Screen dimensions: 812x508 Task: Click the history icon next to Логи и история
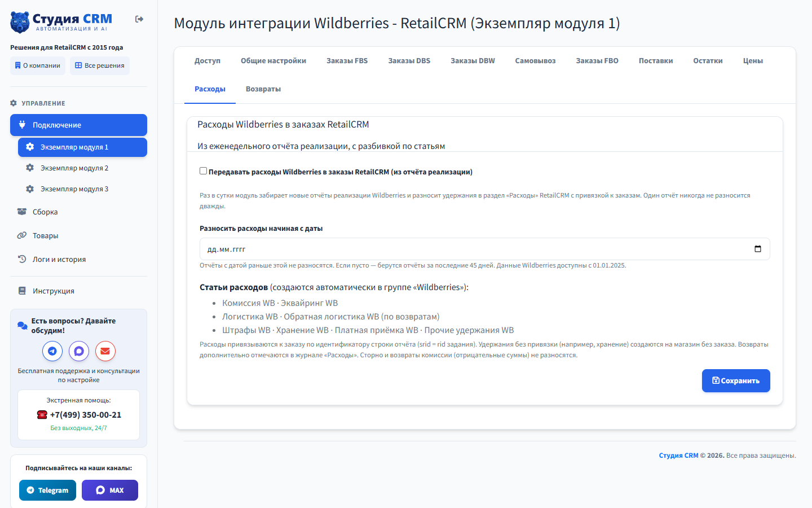point(22,259)
